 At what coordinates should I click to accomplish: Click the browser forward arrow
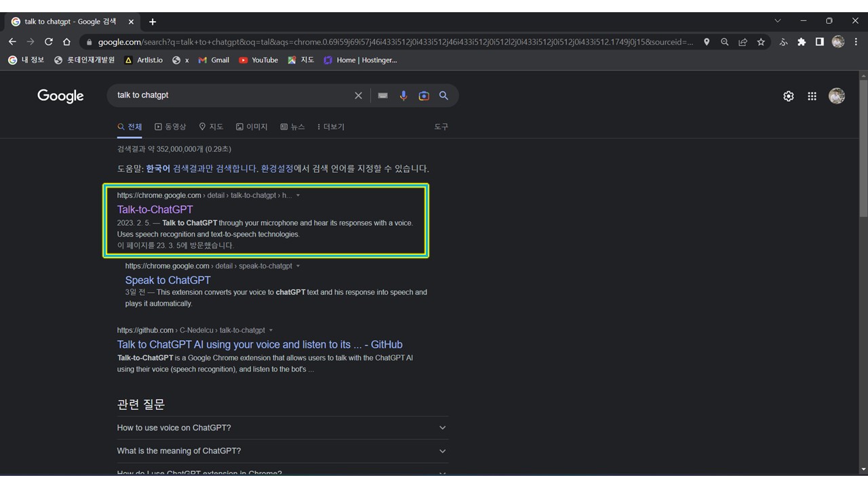point(31,42)
